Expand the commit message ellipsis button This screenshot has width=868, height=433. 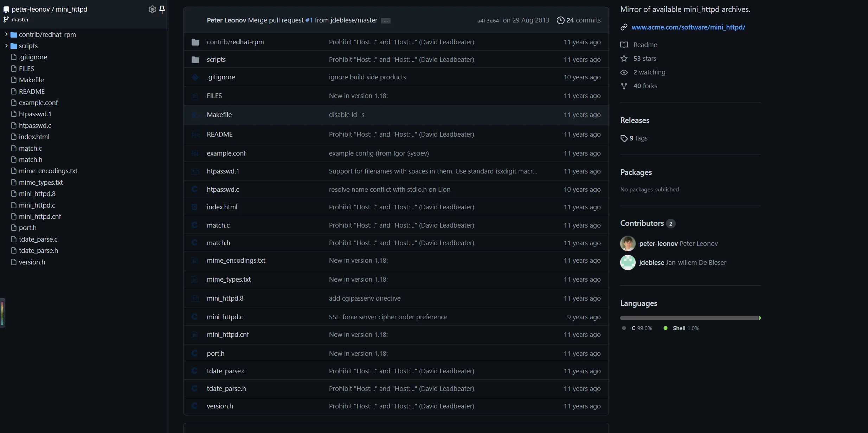[386, 21]
